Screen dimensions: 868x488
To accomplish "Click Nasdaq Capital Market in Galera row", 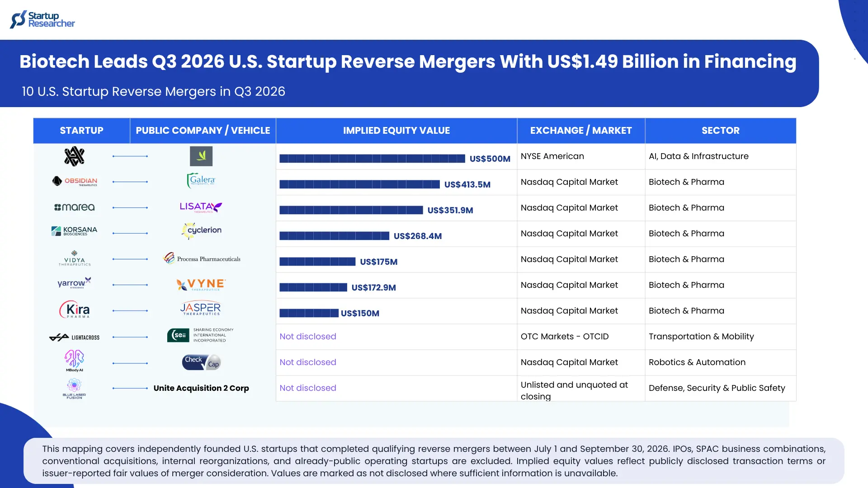I will (x=569, y=182).
